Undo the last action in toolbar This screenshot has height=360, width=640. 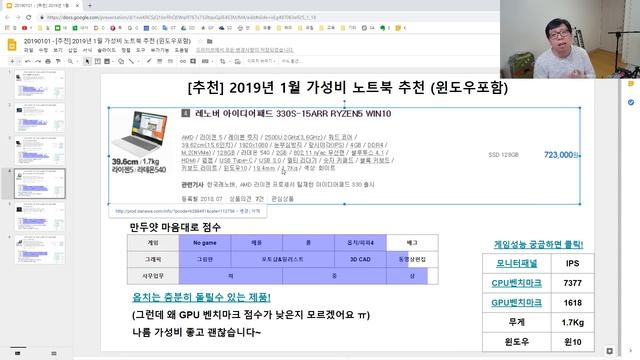(28, 61)
